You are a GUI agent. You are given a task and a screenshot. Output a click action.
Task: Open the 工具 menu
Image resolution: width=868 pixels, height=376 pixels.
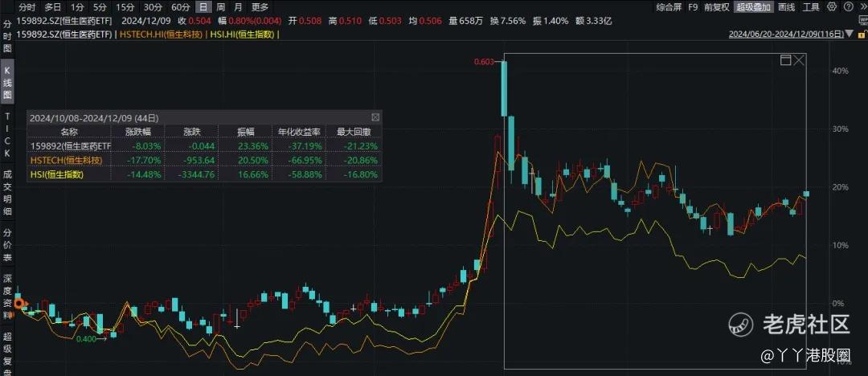[811, 7]
